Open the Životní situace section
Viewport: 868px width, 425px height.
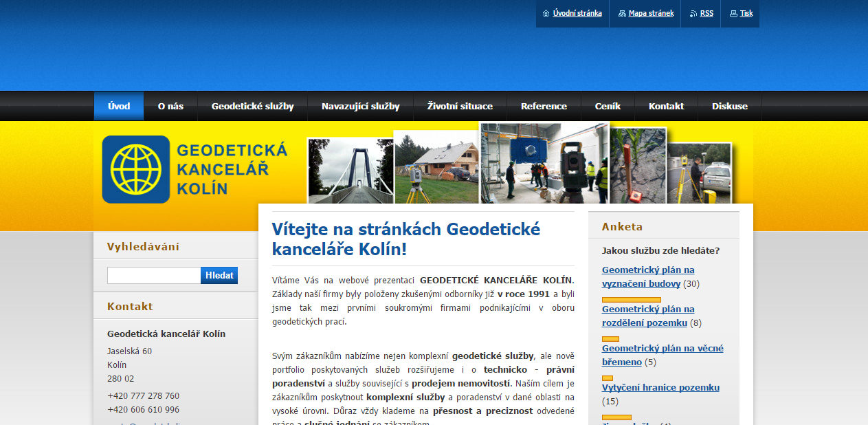pos(460,106)
